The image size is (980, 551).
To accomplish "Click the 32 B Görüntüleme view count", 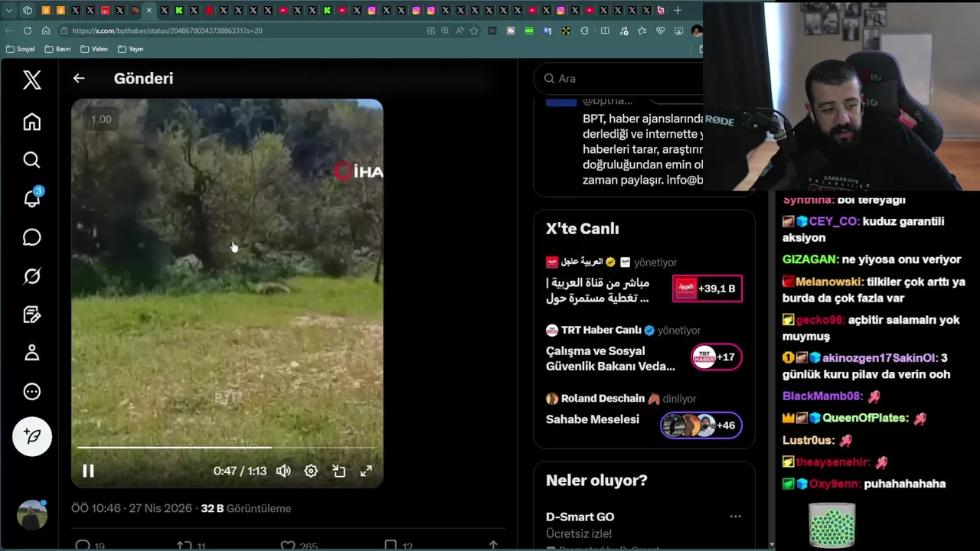I will coord(246,508).
